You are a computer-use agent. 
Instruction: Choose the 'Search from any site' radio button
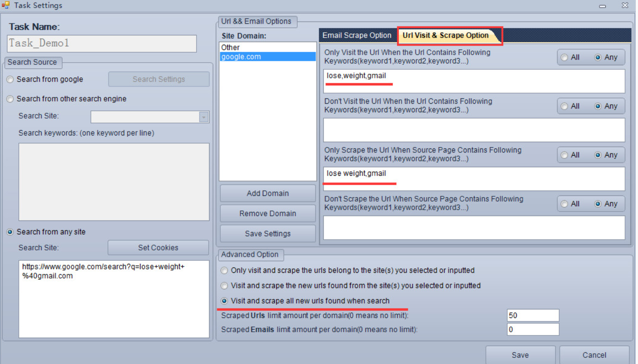tap(10, 232)
